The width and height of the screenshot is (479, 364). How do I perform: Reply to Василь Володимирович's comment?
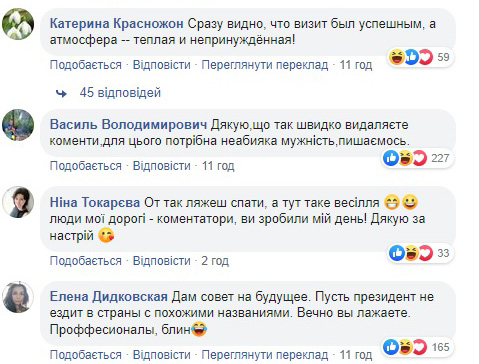tap(162, 166)
